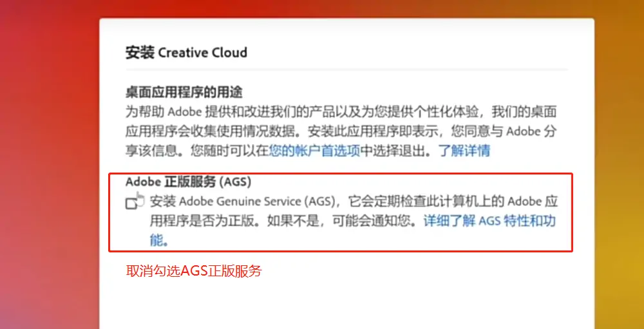Click the Adobe 正版服务 (AGS) heading
This screenshot has height=329, width=644.
click(x=188, y=181)
